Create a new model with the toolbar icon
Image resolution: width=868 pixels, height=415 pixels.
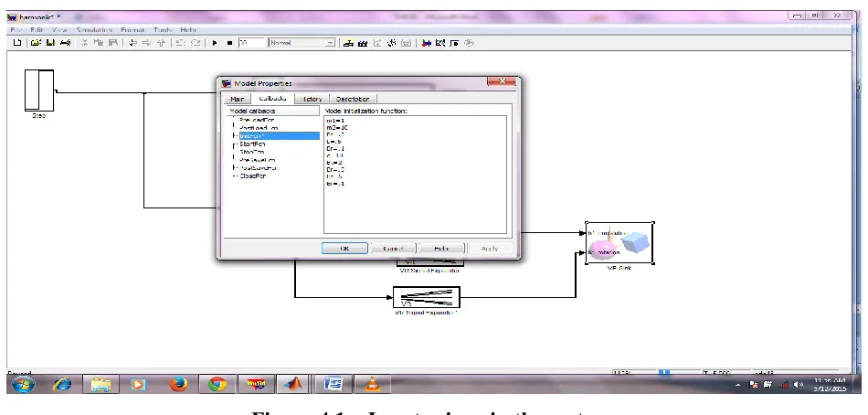17,43
